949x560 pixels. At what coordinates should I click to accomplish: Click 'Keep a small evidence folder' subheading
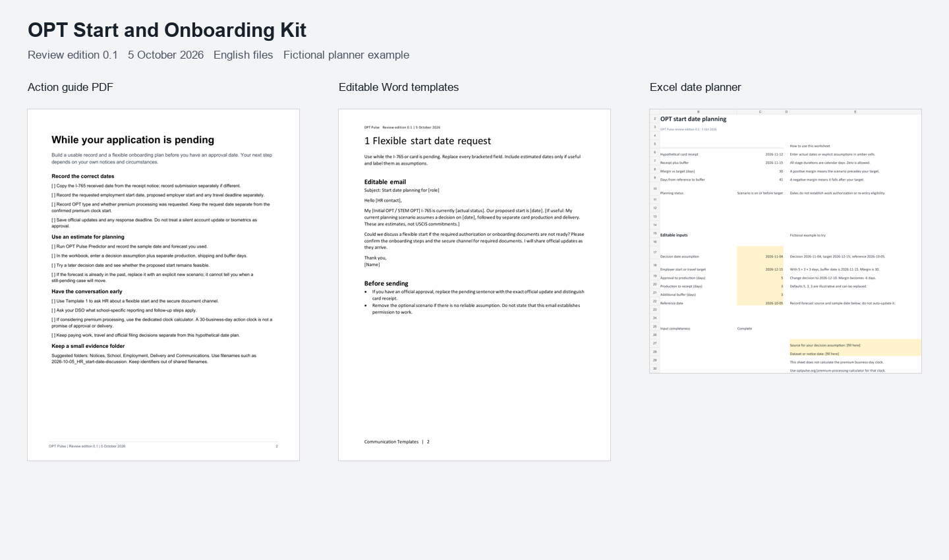click(88, 346)
